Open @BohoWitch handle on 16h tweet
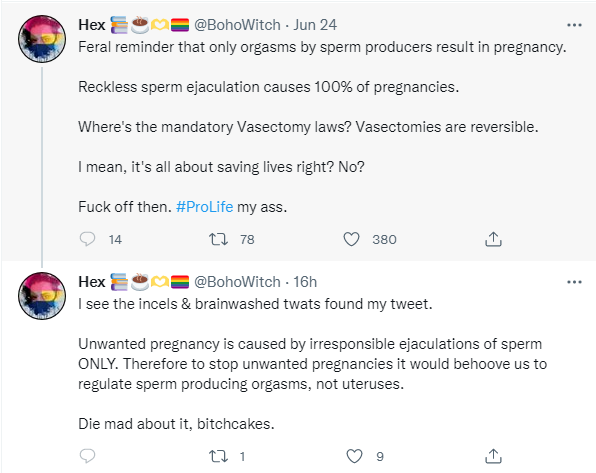 click(237, 282)
